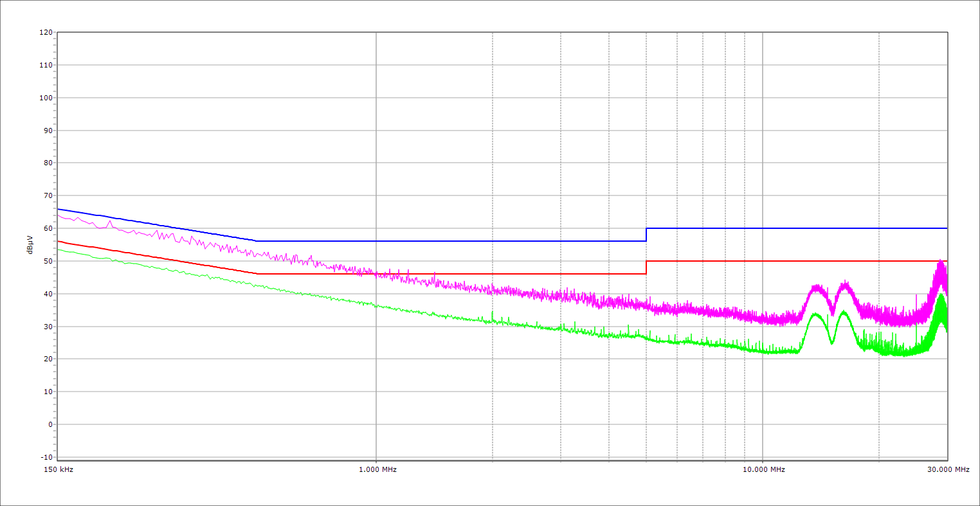Click the first green hump after 10 MHz
The width and height of the screenshot is (980, 506).
(x=815, y=314)
